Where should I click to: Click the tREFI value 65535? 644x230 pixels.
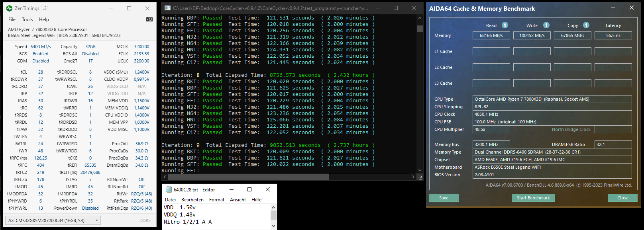[90, 165]
